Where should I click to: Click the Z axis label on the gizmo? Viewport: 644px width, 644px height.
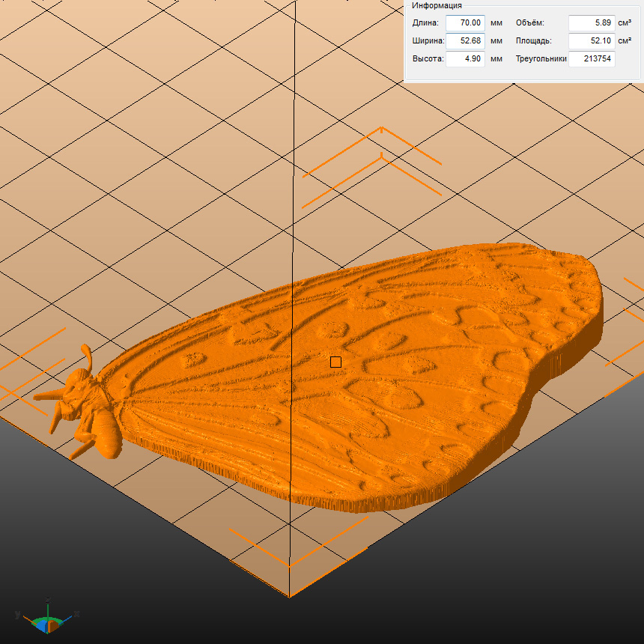pyautogui.click(x=47, y=598)
